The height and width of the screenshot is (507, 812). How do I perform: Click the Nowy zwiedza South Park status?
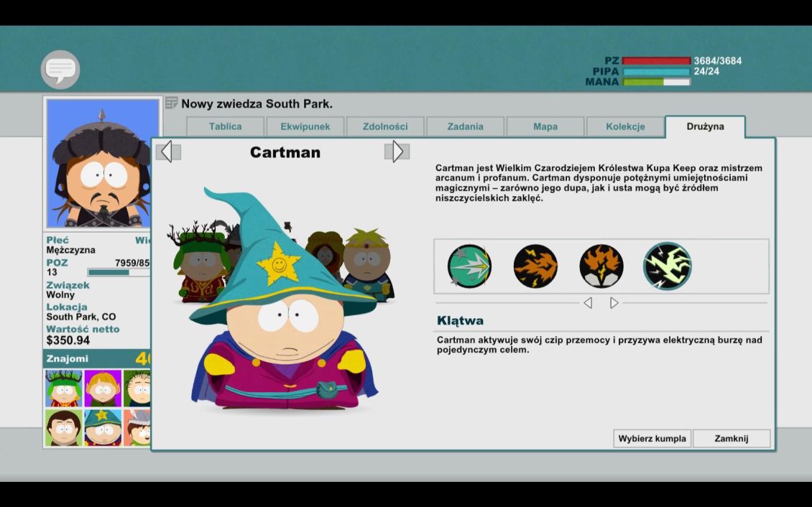[257, 103]
